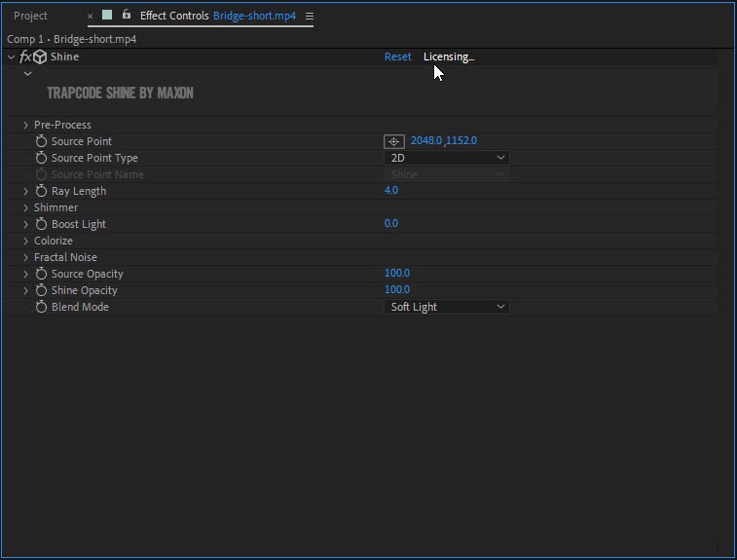Screen dimensions: 737x560
Task: Select the Fractal Noise group label
Action: point(66,258)
